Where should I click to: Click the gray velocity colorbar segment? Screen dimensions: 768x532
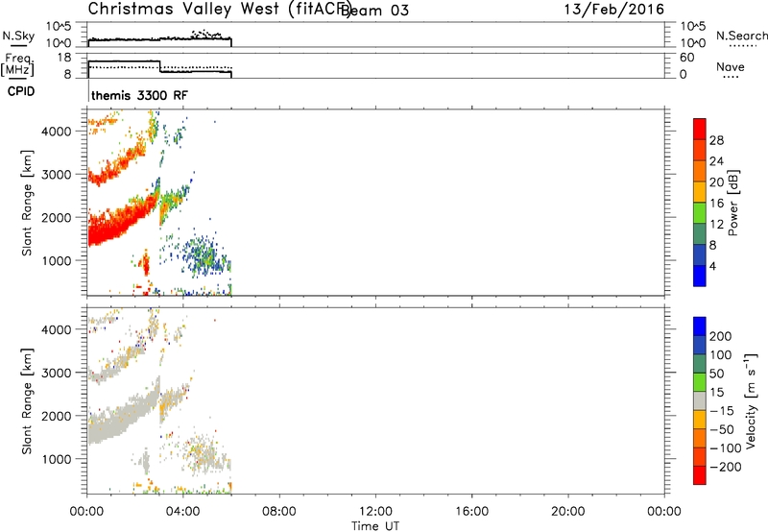click(700, 401)
